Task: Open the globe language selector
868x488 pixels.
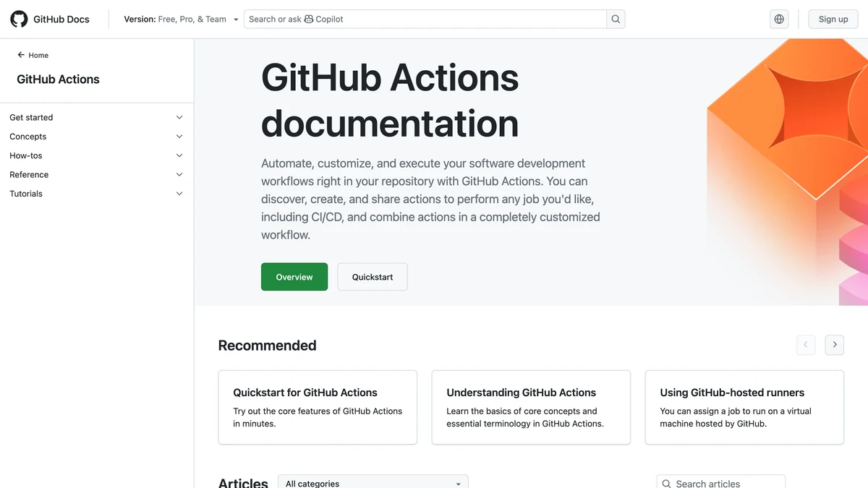Action: (779, 19)
